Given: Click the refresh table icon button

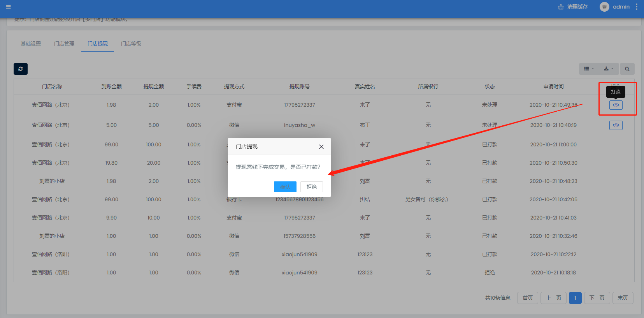Looking at the screenshot, I should coord(21,69).
